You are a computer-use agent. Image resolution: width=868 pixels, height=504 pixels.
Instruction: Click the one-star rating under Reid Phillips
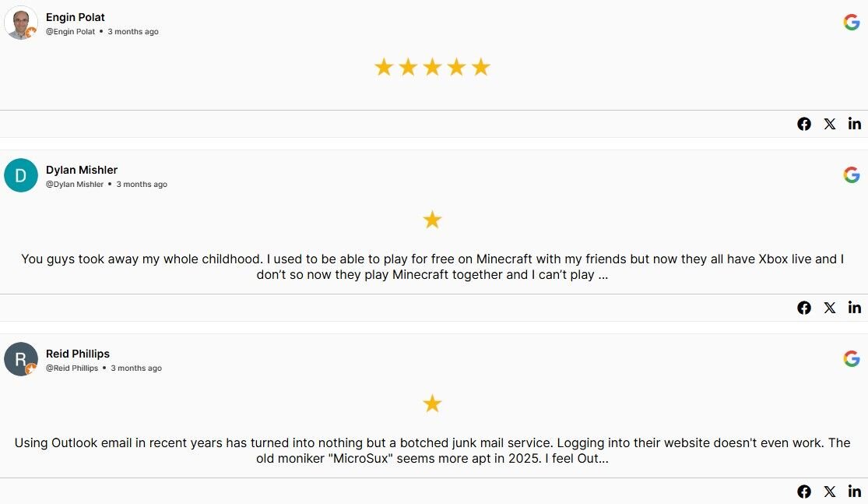coord(432,404)
